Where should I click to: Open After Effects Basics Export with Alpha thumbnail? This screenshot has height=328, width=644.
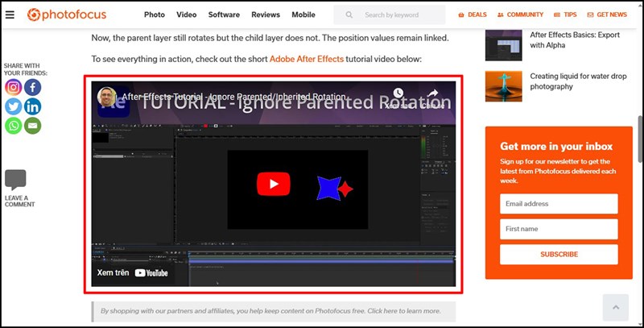504,45
